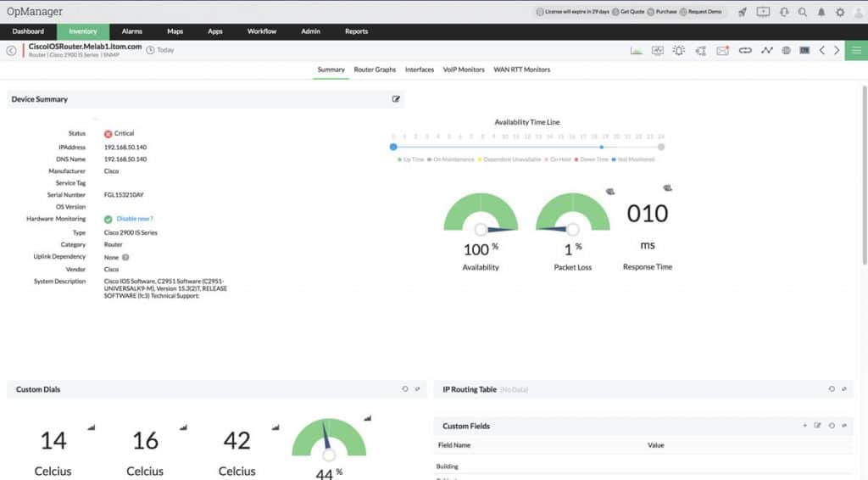Click the chain link icon in device toolbar
Screen dimensions: 868x480
[745, 50]
